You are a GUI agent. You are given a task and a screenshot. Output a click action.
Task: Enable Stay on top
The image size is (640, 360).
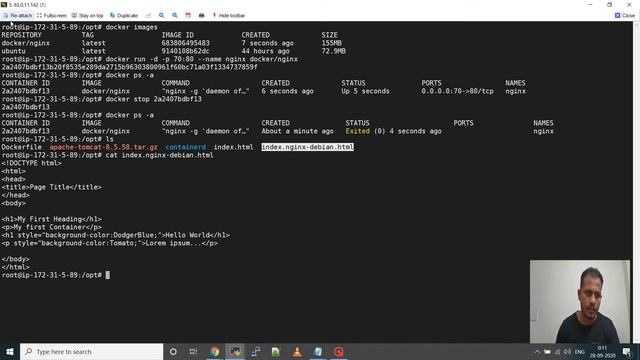pos(87,16)
